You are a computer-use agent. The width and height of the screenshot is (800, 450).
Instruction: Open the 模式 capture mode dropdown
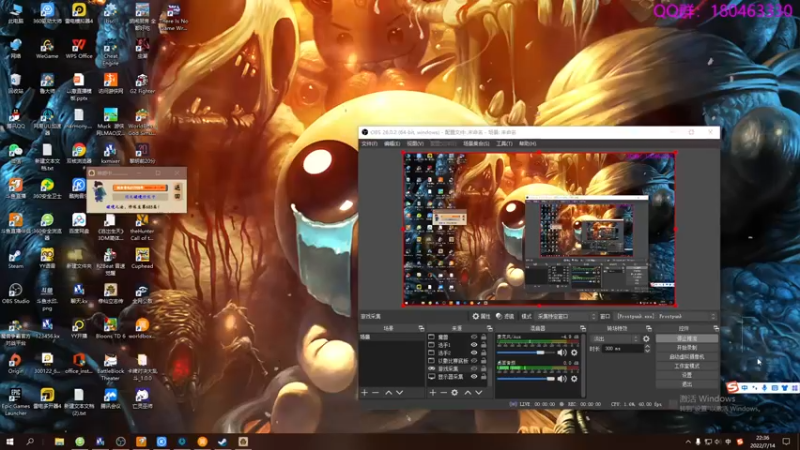[565, 316]
